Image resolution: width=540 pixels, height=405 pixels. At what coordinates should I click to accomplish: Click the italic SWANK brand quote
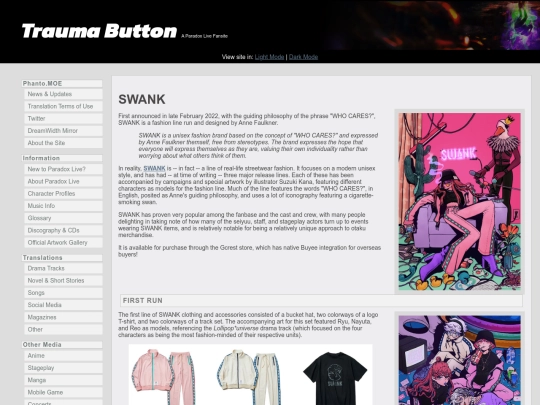(258, 145)
